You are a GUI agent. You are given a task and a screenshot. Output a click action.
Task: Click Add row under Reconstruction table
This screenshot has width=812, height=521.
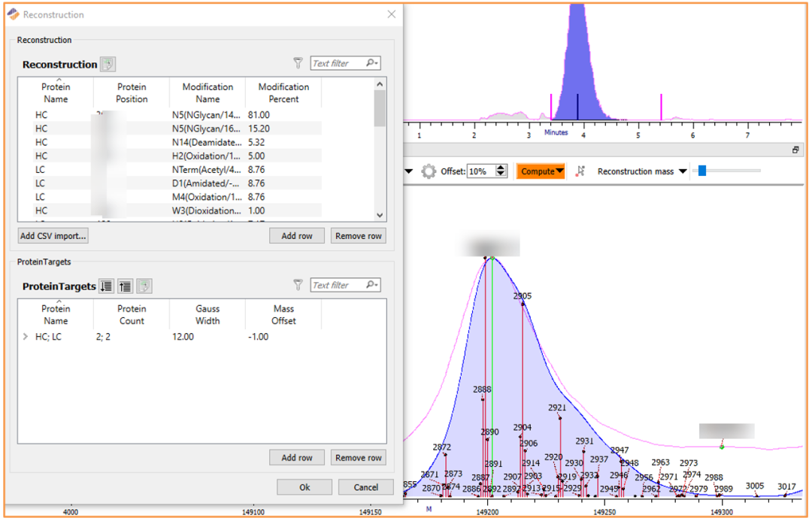(x=297, y=235)
